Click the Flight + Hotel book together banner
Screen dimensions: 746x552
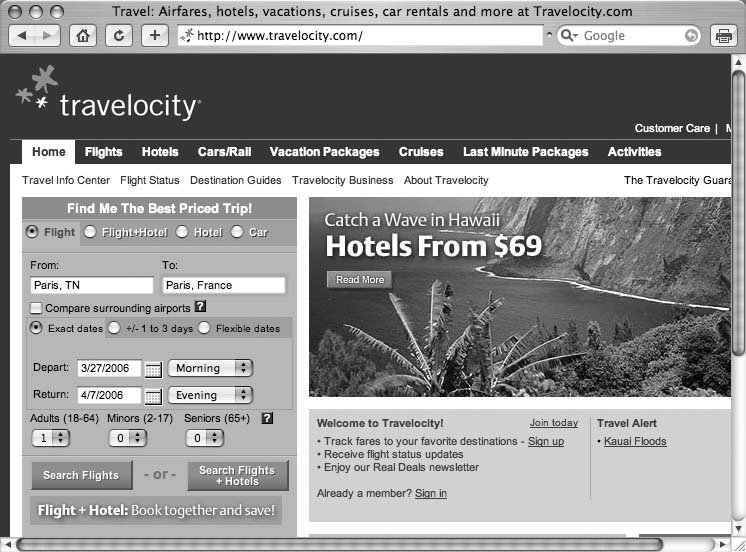[x=156, y=510]
